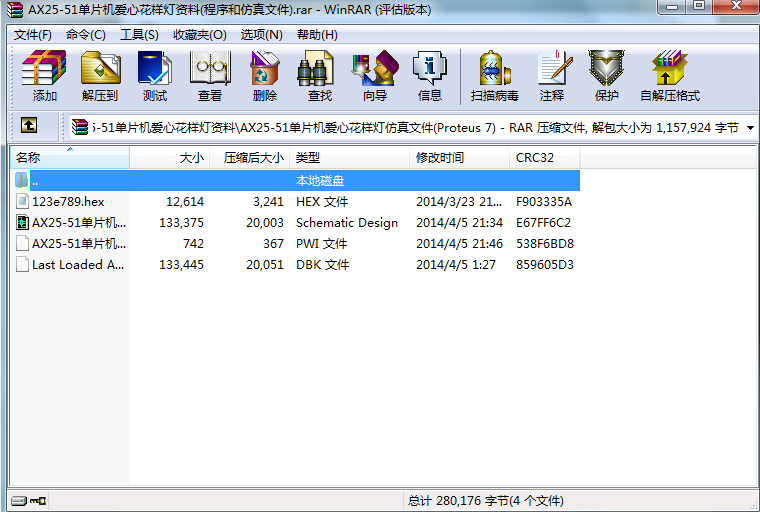Viewport: 760px width, 512px height.
Task: Click the size value 12,614
Action: (185, 201)
